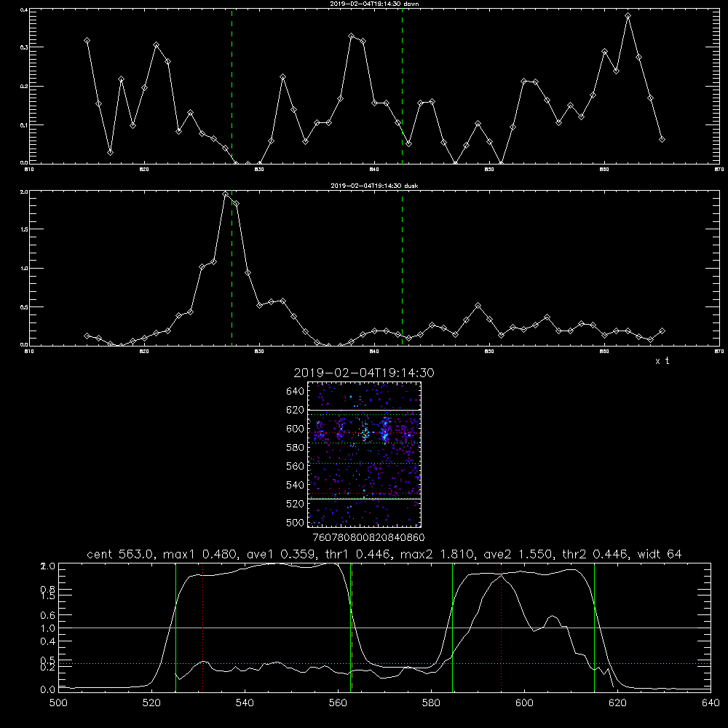Click 'thr2 0.446' in the statistics header

595,554
